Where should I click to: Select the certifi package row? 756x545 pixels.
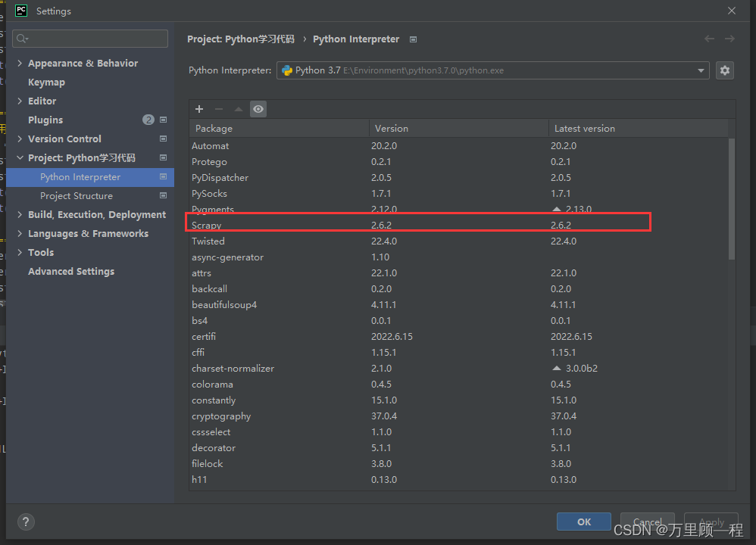[458, 336]
